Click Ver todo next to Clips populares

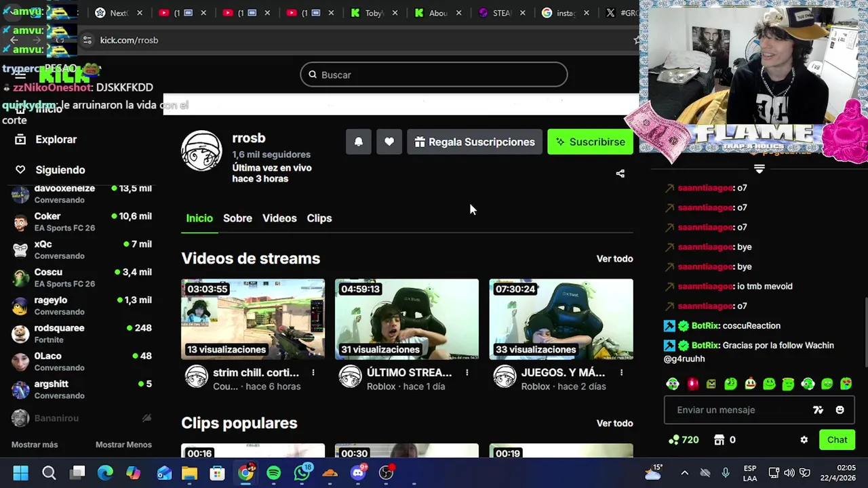tap(614, 423)
